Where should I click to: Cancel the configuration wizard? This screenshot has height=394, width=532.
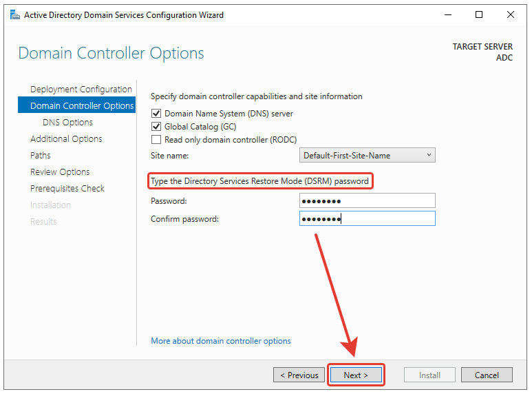[x=487, y=375]
